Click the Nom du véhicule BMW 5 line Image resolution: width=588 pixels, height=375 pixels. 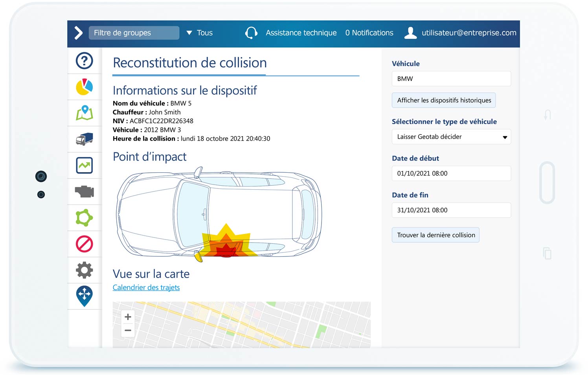tap(152, 103)
